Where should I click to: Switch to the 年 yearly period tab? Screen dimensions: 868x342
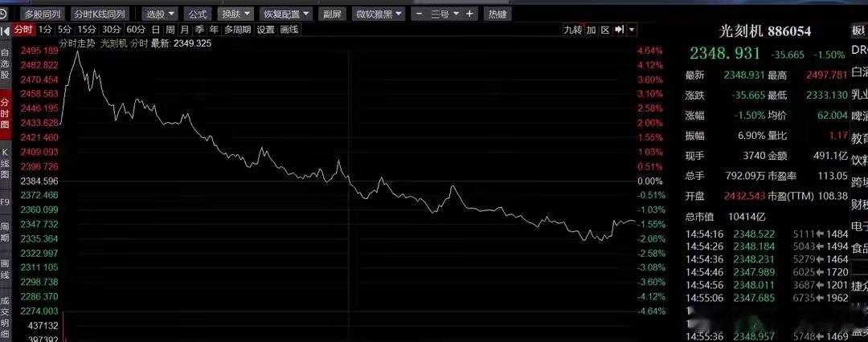coord(214,30)
